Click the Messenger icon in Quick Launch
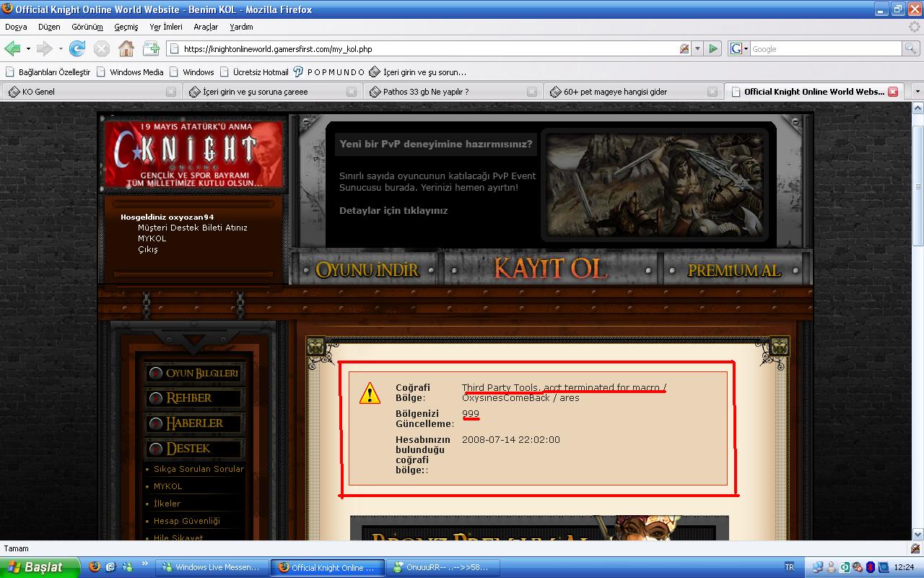 (x=127, y=567)
